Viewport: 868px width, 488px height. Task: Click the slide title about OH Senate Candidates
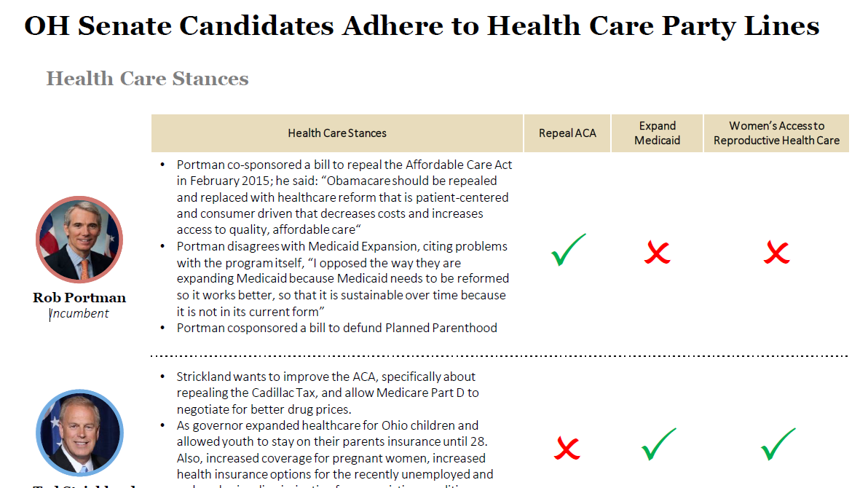pos(422,26)
